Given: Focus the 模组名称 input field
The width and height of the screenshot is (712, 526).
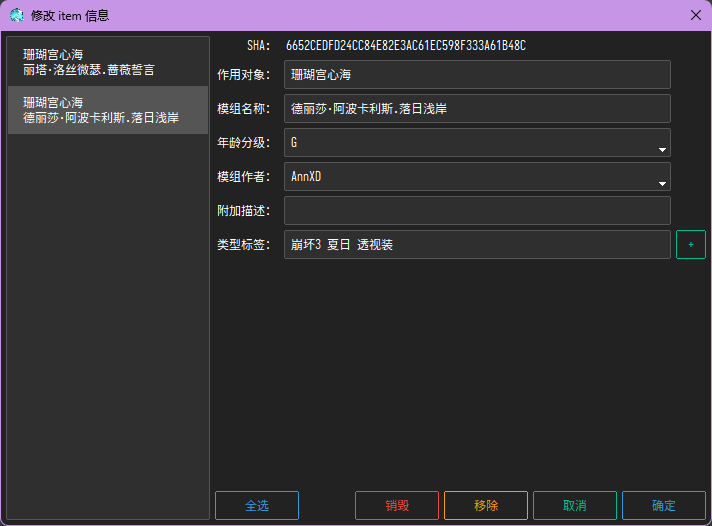Looking at the screenshot, I should tap(477, 109).
